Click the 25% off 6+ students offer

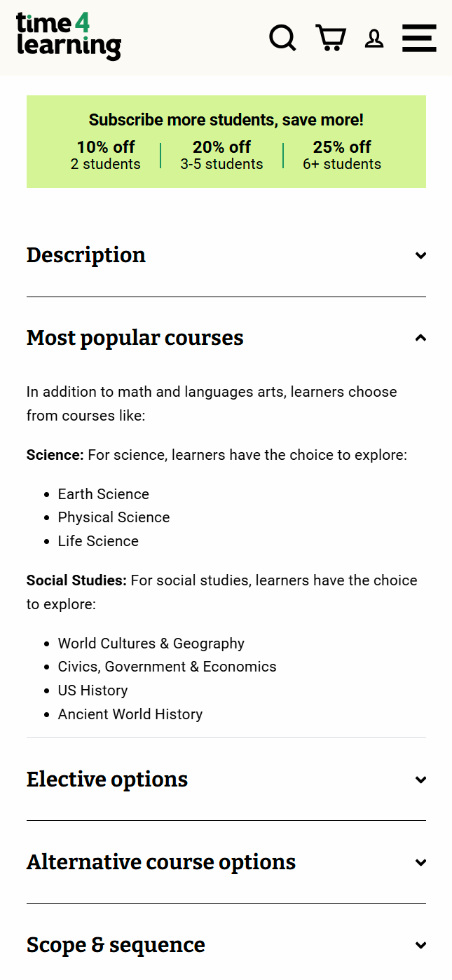tap(342, 155)
